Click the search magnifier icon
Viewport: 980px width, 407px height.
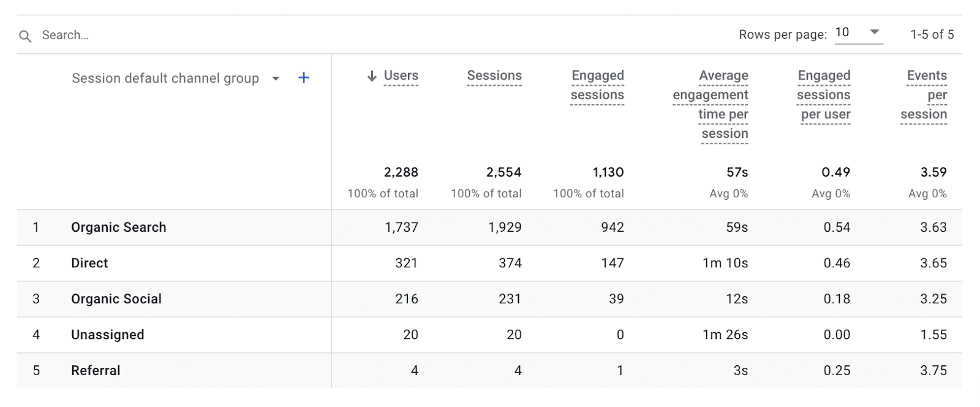(24, 36)
